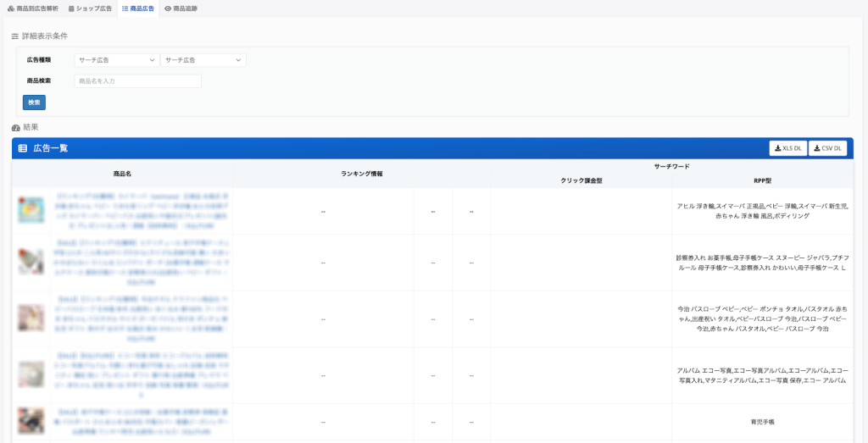Click the download icon in XLS DL
Image resolution: width=868 pixels, height=443 pixels.
(778, 148)
